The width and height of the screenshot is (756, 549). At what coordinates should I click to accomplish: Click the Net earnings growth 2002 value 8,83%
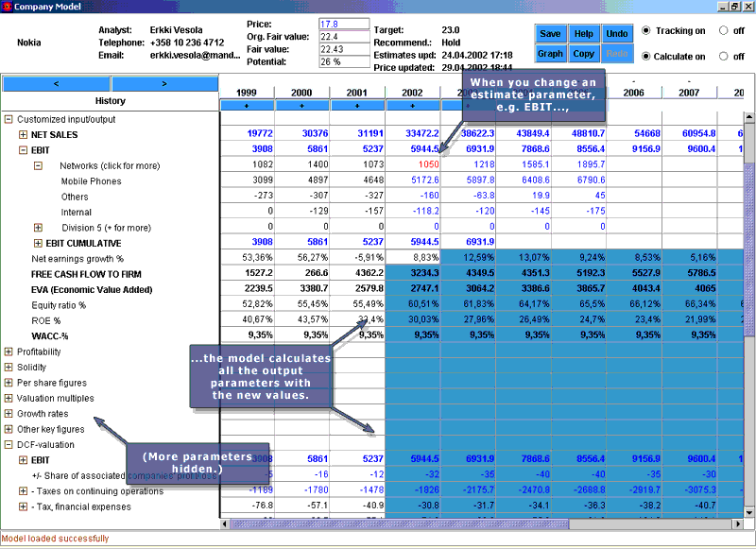click(x=426, y=257)
